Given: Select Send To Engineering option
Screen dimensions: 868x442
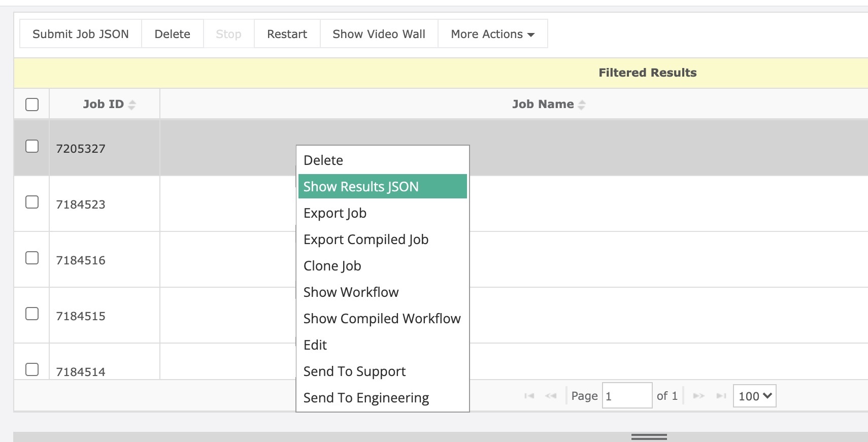Looking at the screenshot, I should [382, 398].
